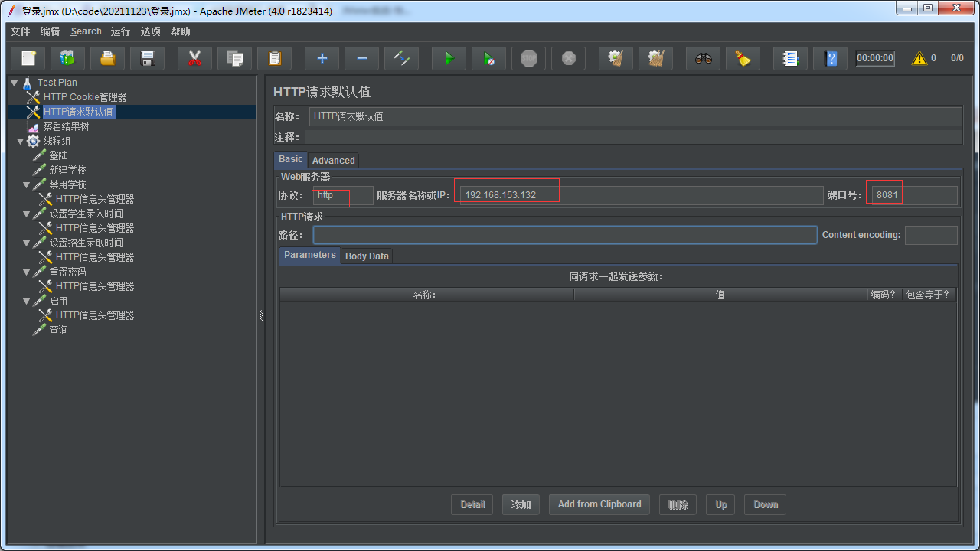The width and height of the screenshot is (980, 551).
Task: Click the server IP field 192.168.153.132
Action: click(641, 195)
